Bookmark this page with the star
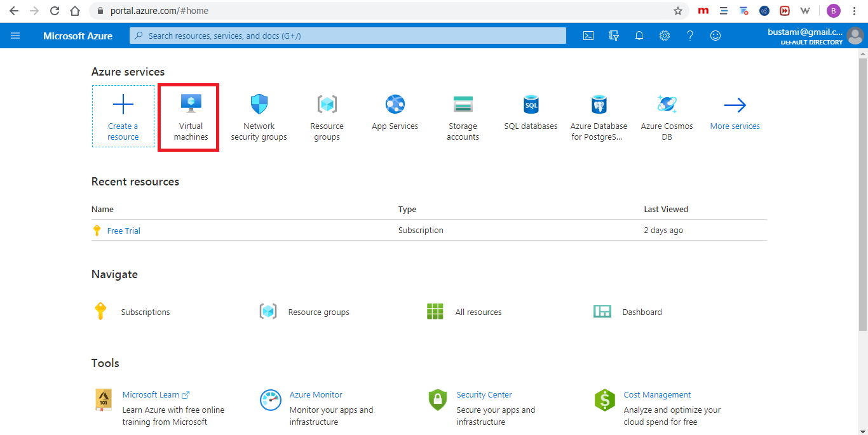 [678, 11]
